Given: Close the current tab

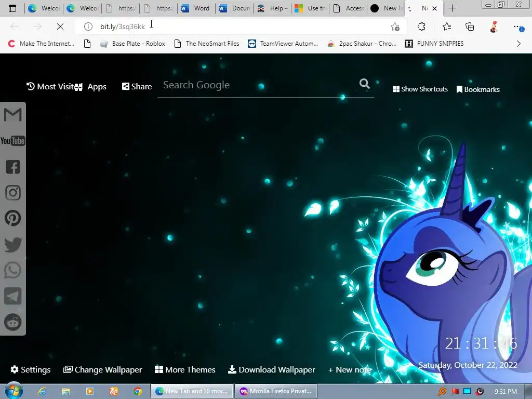Looking at the screenshot, I should pos(434,8).
